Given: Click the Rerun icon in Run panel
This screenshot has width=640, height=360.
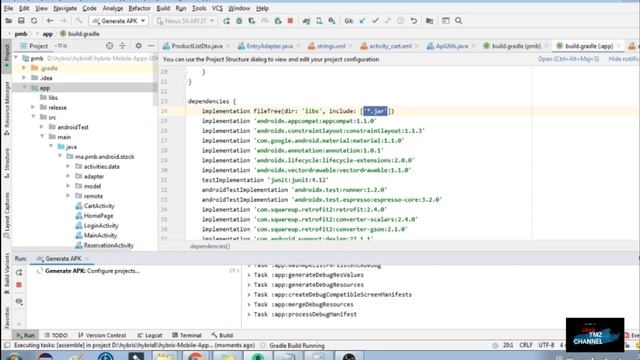Looking at the screenshot, I should (x=19, y=272).
